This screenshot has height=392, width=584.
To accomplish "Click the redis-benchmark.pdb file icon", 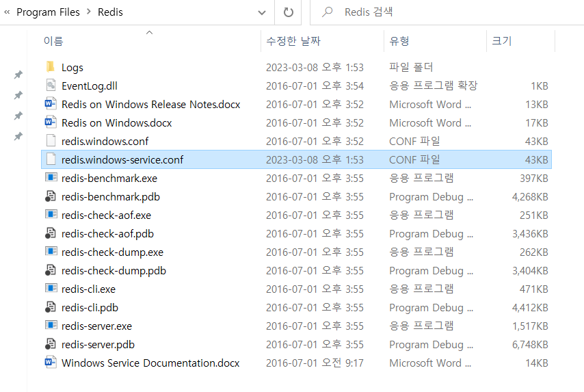I will click(51, 196).
